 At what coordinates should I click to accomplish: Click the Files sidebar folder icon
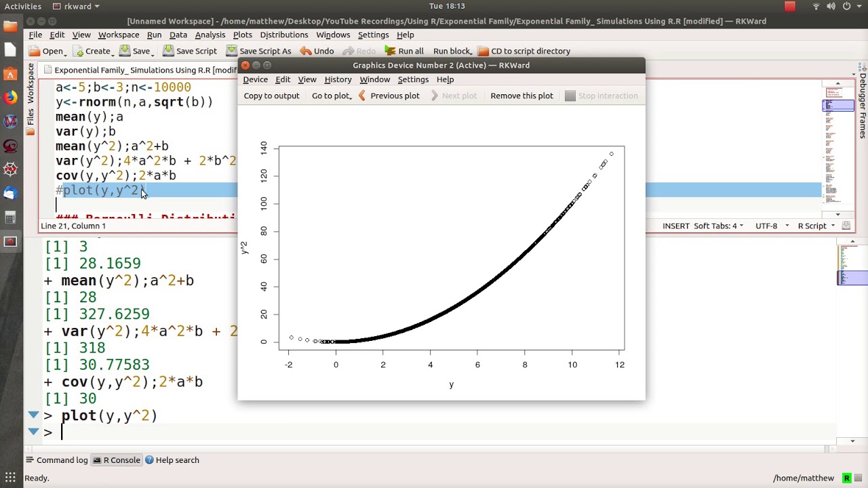coord(31,131)
